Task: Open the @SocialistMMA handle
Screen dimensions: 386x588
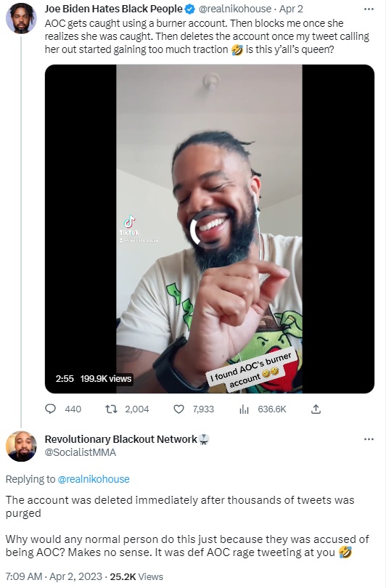Action: click(81, 452)
